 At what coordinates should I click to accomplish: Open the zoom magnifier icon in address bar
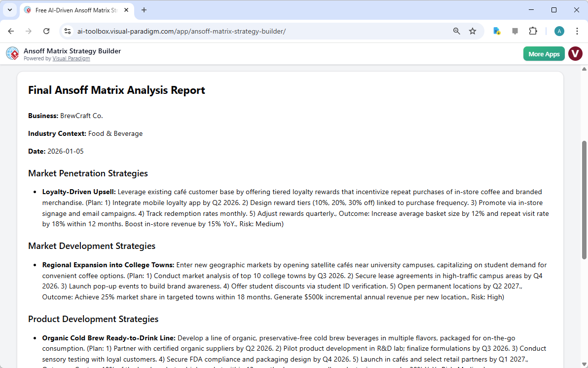pos(457,31)
